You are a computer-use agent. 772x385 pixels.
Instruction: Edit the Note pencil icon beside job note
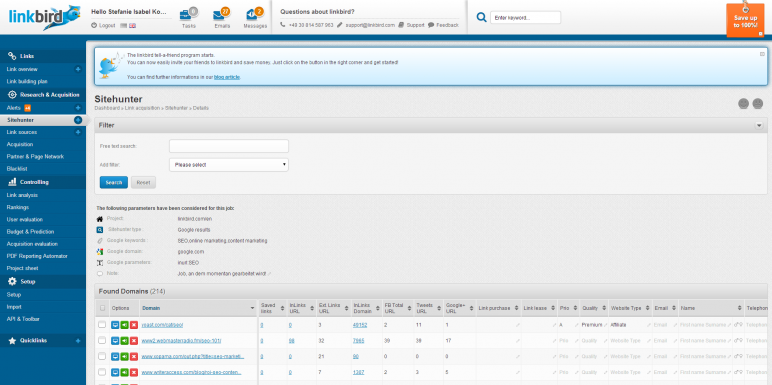[x=269, y=273]
